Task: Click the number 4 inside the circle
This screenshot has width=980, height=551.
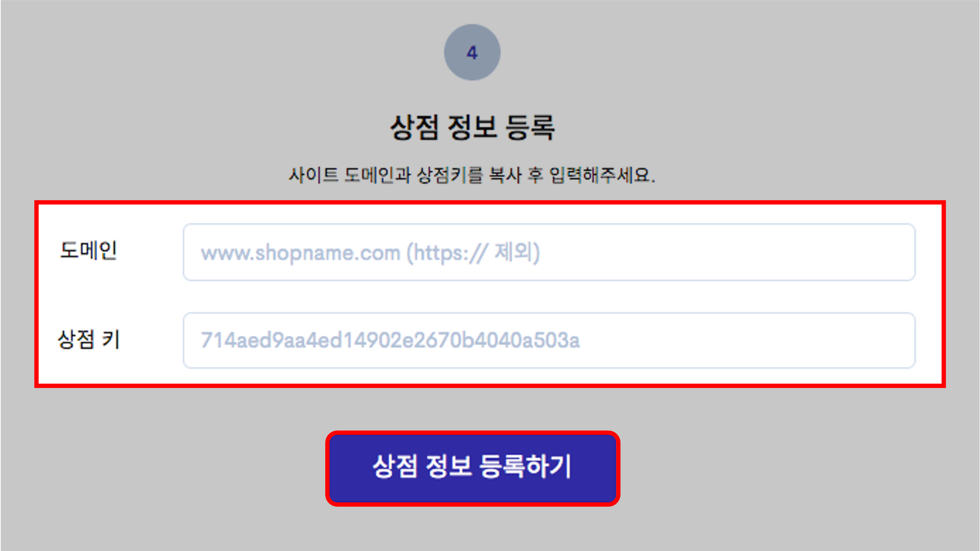Action: tap(472, 52)
